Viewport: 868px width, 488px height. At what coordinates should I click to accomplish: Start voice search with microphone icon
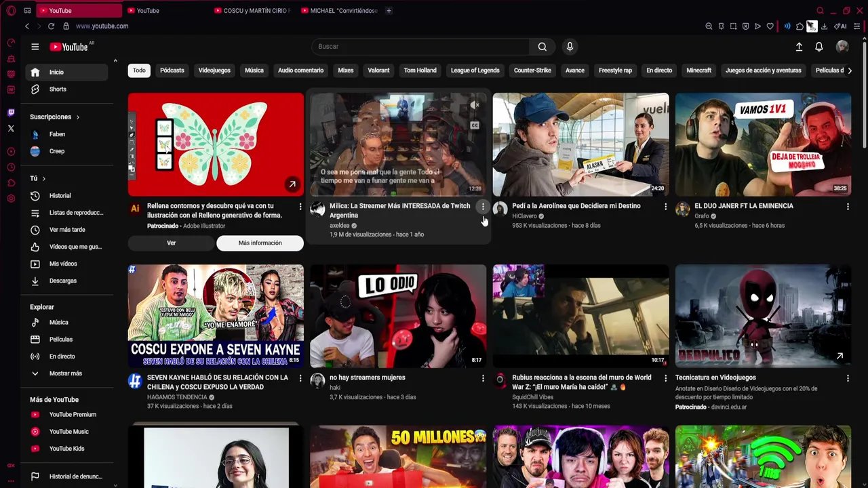(570, 47)
